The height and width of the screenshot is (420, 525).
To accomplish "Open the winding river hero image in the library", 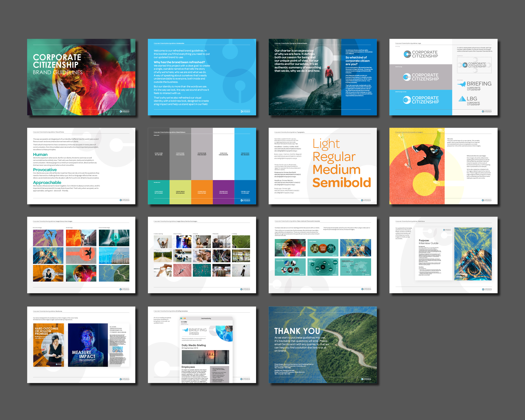I will click(114, 273).
